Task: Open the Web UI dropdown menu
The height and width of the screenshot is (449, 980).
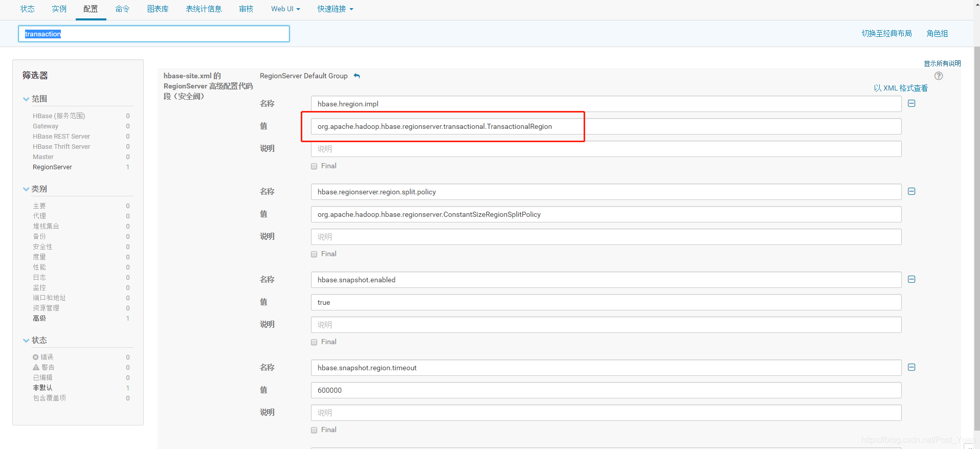Action: coord(285,9)
